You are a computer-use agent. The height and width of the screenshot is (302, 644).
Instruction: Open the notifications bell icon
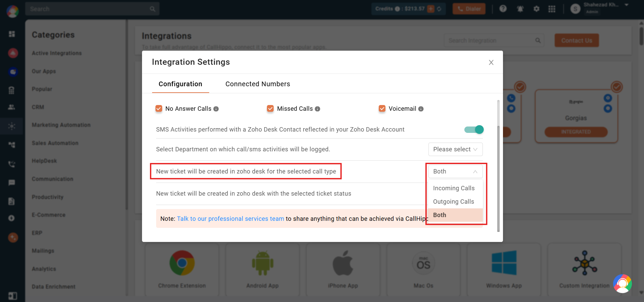(x=520, y=9)
